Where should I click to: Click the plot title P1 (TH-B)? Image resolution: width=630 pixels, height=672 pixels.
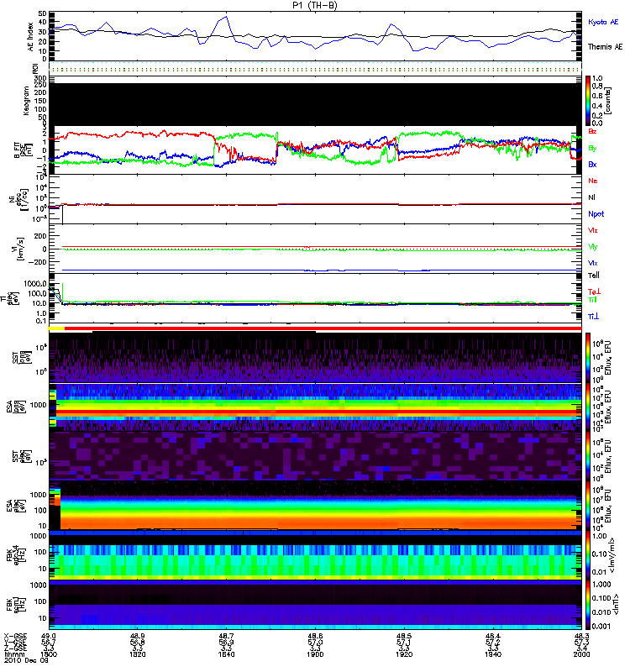pos(314,5)
